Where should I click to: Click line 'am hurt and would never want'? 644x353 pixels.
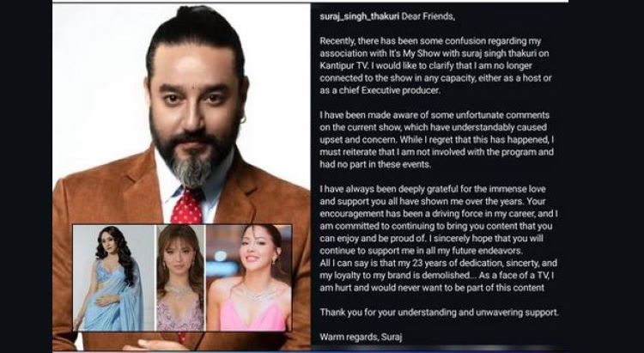[x=432, y=288]
